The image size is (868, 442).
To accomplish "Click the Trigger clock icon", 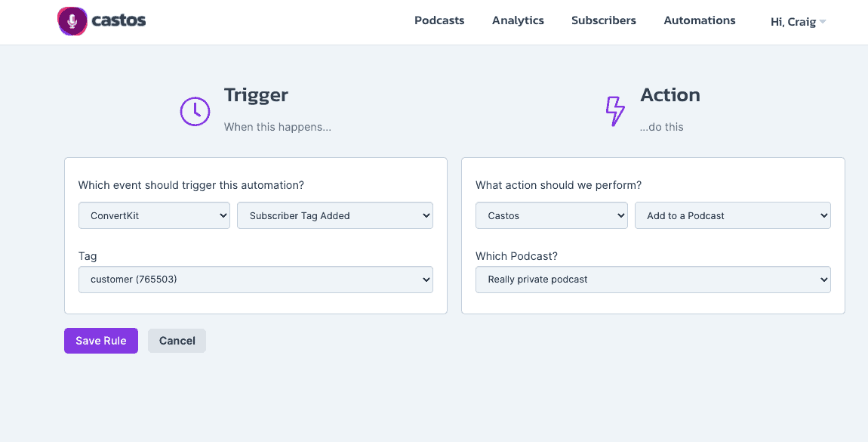I will coord(195,111).
